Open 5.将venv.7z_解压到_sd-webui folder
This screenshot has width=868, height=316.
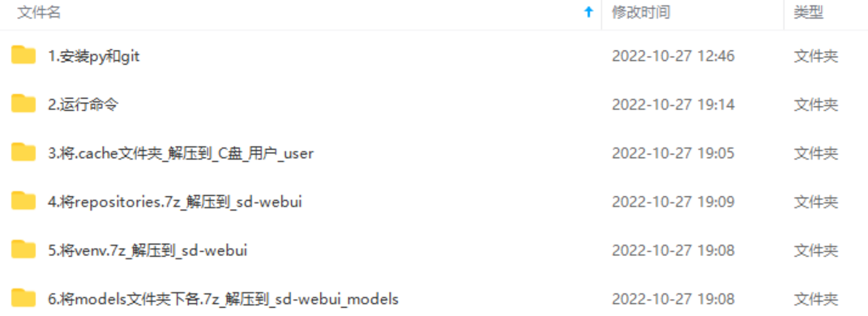coord(148,250)
